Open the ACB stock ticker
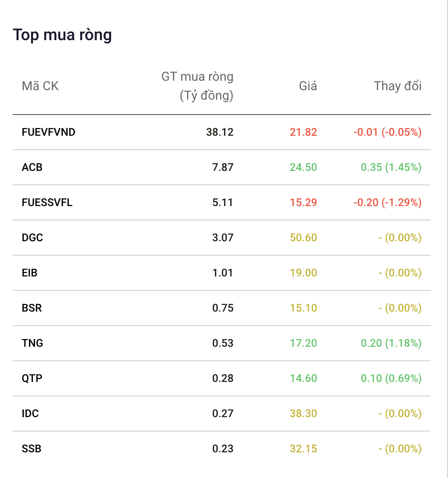448x478 pixels. (x=32, y=167)
